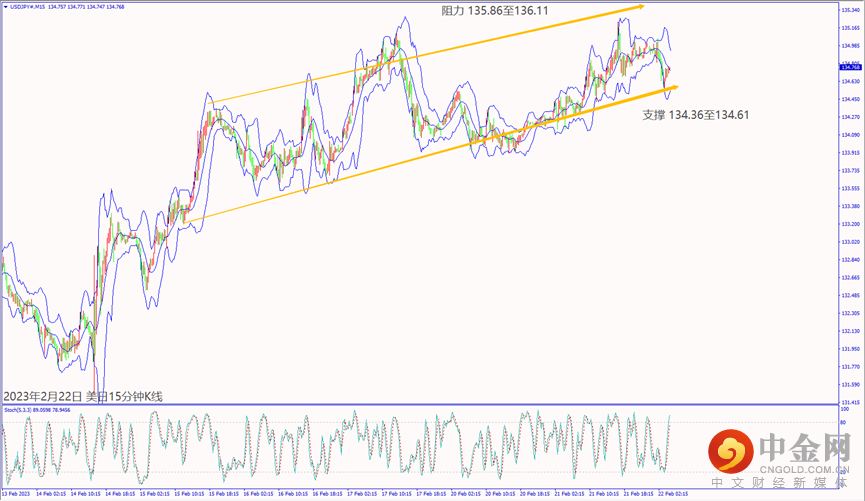The height and width of the screenshot is (501, 865).
Task: Click the OHLC values beside symbol name
Action: 88,6
